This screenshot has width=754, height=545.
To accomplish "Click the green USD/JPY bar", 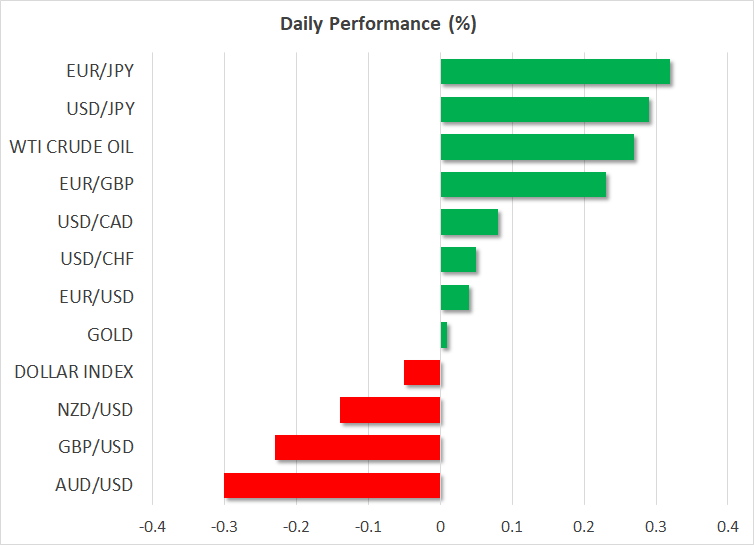I will coord(545,110).
